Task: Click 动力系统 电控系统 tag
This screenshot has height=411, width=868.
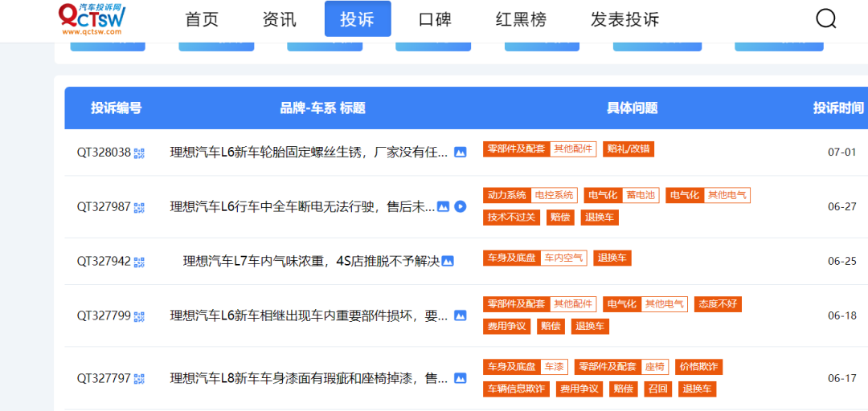Action: tap(530, 195)
